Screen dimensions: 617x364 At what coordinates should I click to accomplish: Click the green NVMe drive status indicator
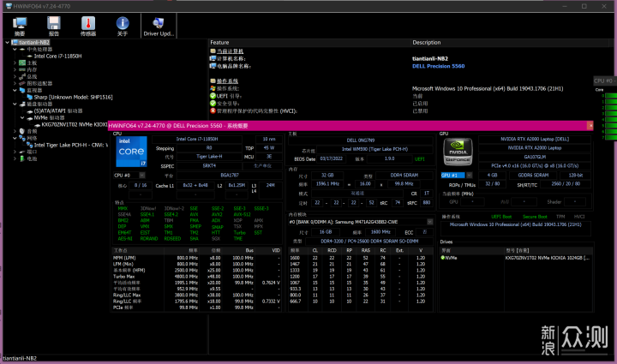point(443,257)
